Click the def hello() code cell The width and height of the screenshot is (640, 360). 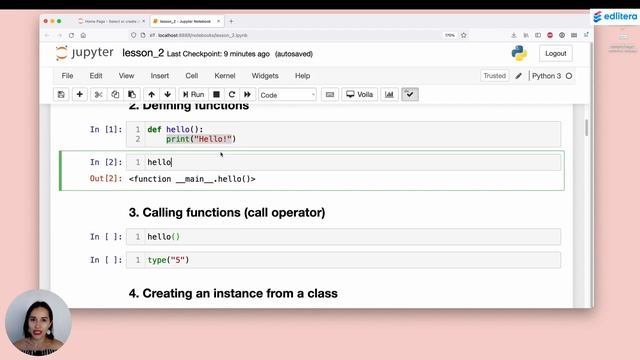click(343, 134)
